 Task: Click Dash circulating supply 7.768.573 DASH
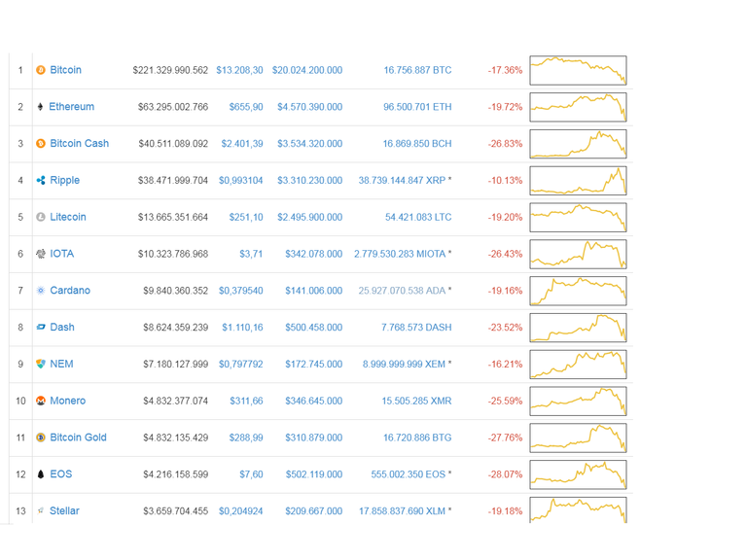click(x=416, y=327)
